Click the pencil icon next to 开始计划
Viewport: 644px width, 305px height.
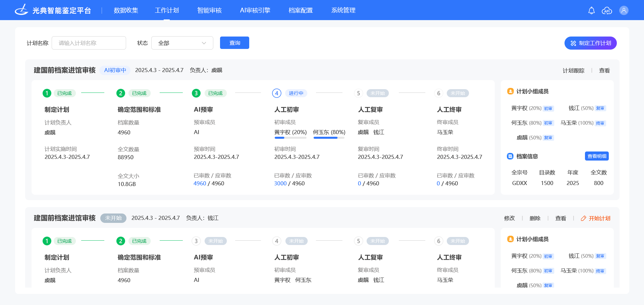tap(583, 218)
